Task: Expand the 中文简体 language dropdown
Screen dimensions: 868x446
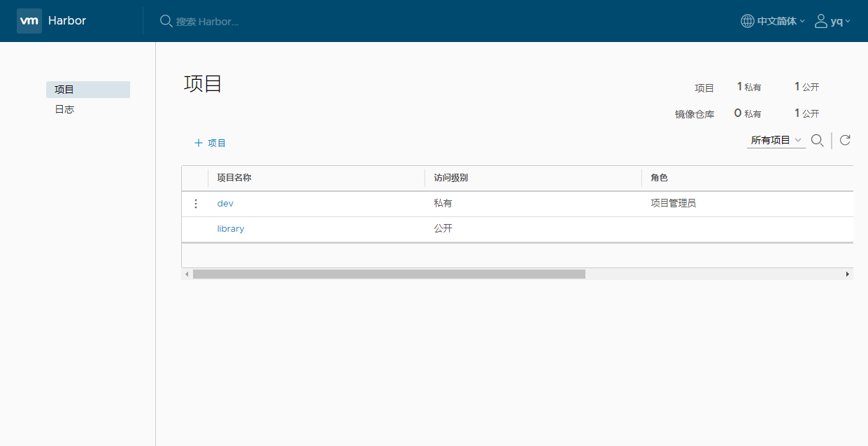Action: pyautogui.click(x=781, y=21)
